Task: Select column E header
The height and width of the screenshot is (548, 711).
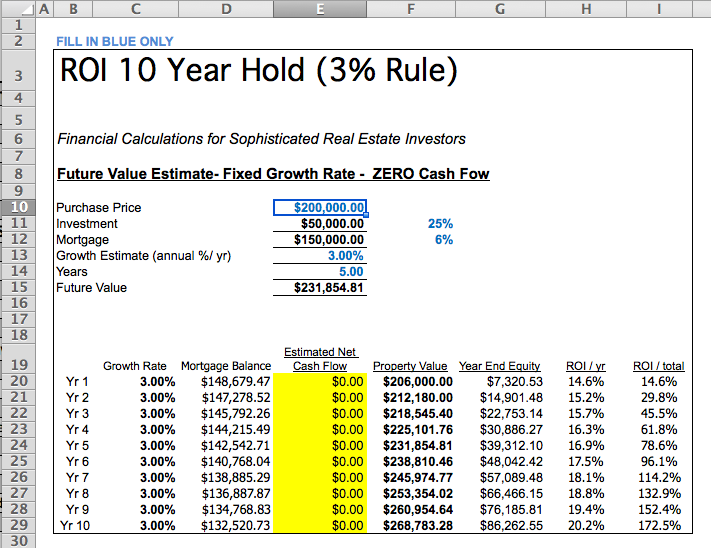Action: (x=320, y=9)
